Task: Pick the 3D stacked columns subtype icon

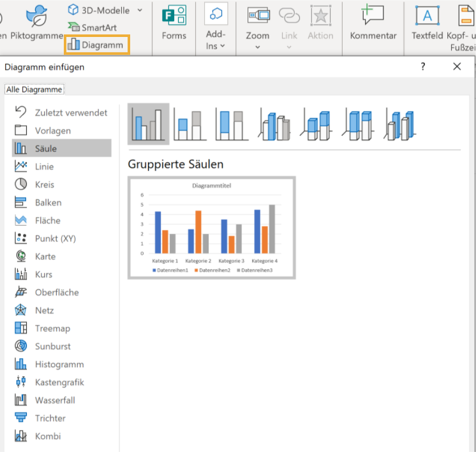Action: (x=316, y=125)
